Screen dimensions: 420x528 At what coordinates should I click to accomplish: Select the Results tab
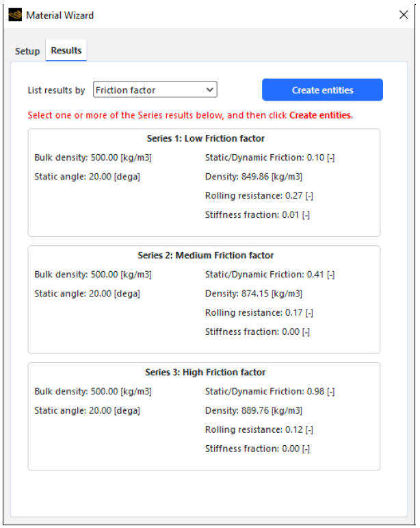point(66,51)
